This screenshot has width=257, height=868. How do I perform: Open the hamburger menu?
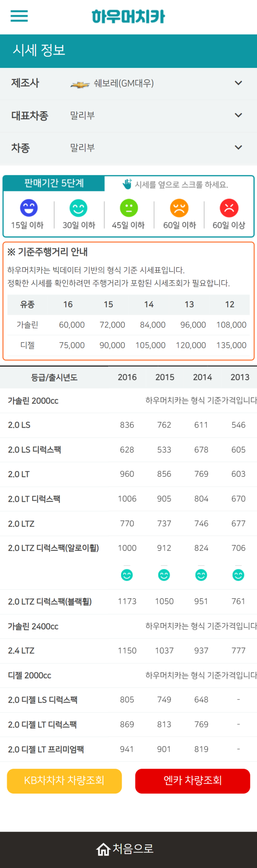(x=19, y=16)
